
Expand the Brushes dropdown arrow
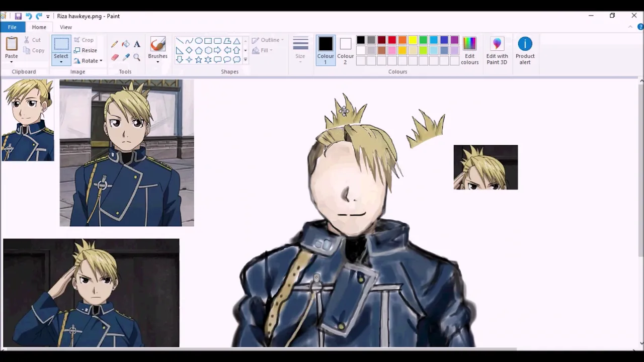click(x=157, y=62)
